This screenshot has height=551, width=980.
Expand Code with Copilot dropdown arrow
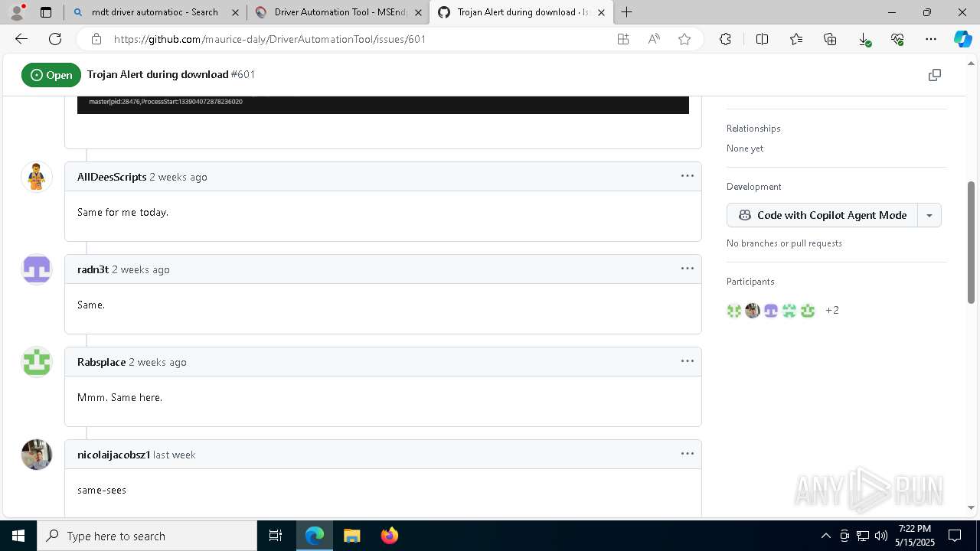click(929, 215)
